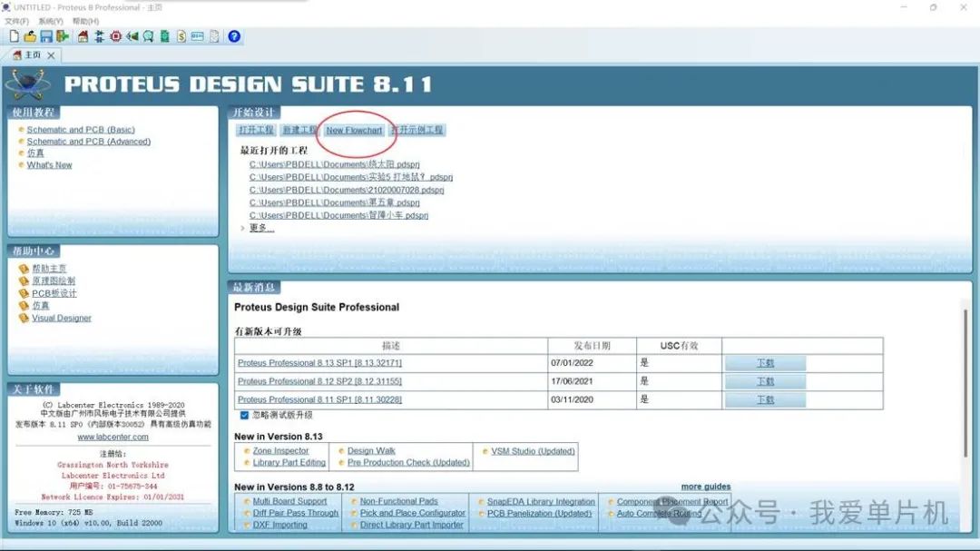
Task: Click the more guides link
Action: click(706, 487)
